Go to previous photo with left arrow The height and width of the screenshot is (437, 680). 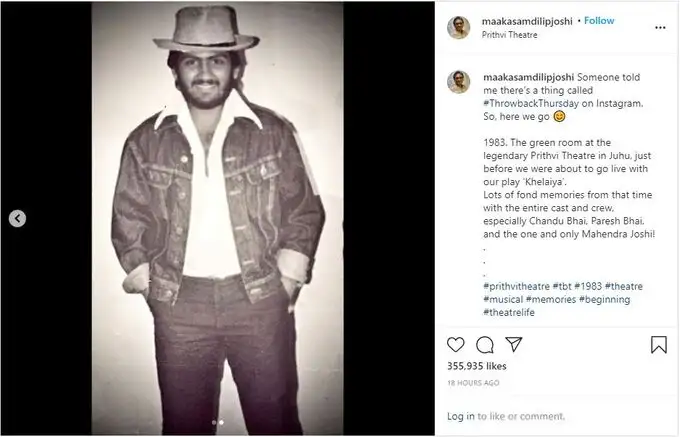18,218
